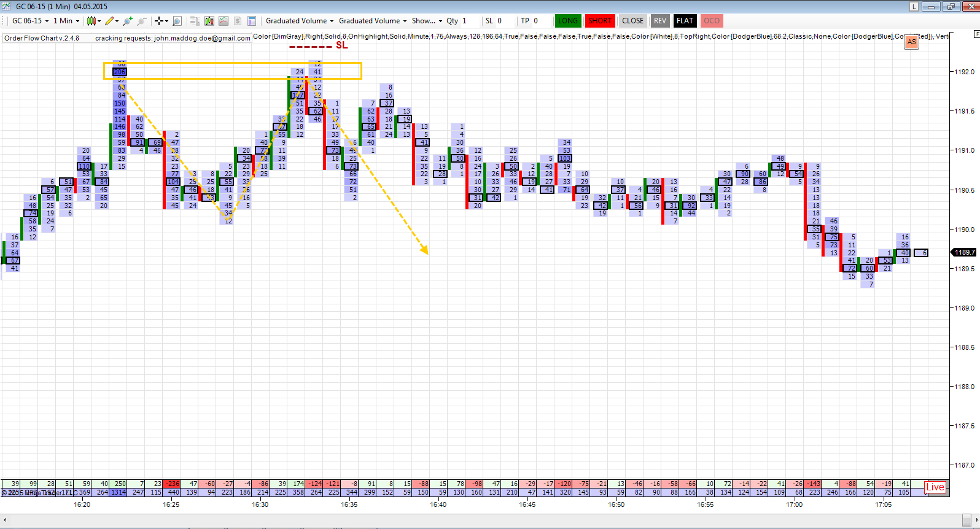The height and width of the screenshot is (529, 980).
Task: Expand the cursor type dropdown arrow
Action: pyautogui.click(x=167, y=21)
